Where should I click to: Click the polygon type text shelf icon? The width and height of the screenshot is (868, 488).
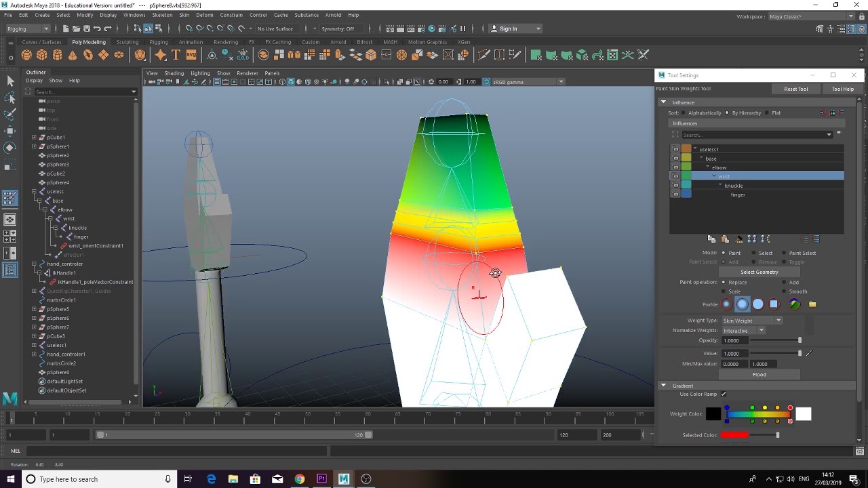(x=176, y=55)
